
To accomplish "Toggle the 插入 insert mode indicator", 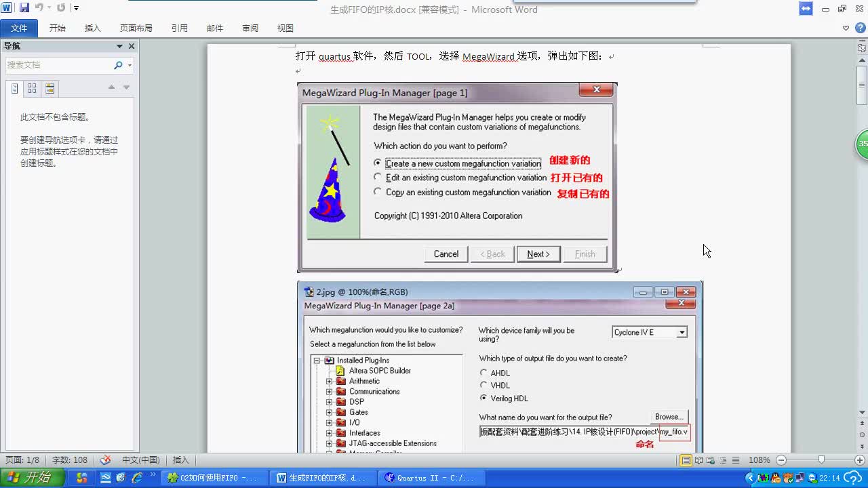I will [181, 460].
